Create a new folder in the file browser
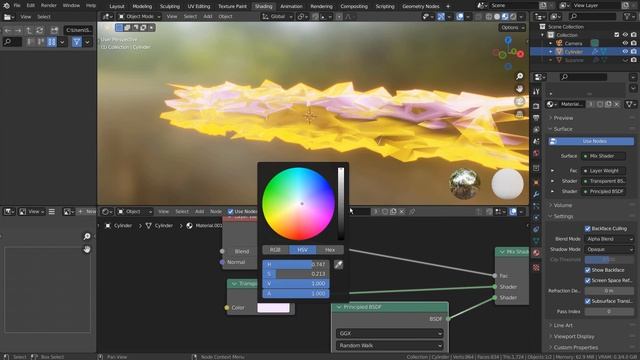The image size is (640, 360). (54, 30)
